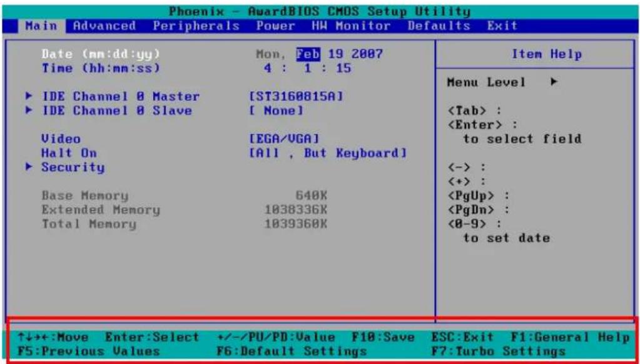Click the 'to set date' help text
Screen dimensions: 640x364
pyautogui.click(x=507, y=238)
